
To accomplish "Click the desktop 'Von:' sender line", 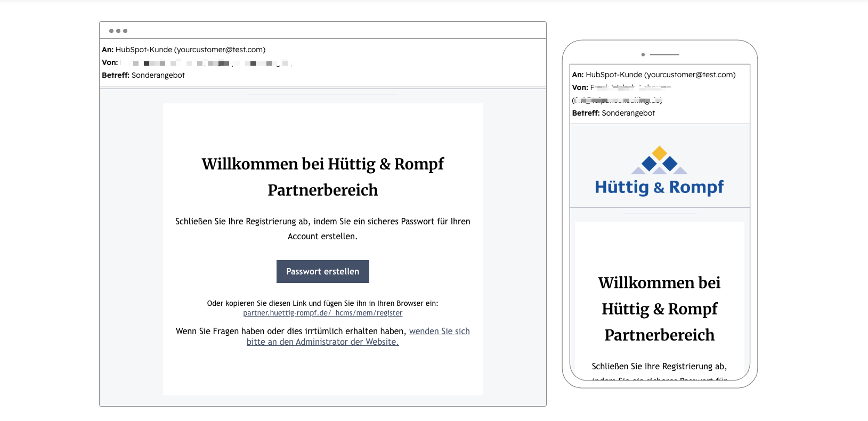I will click(197, 62).
